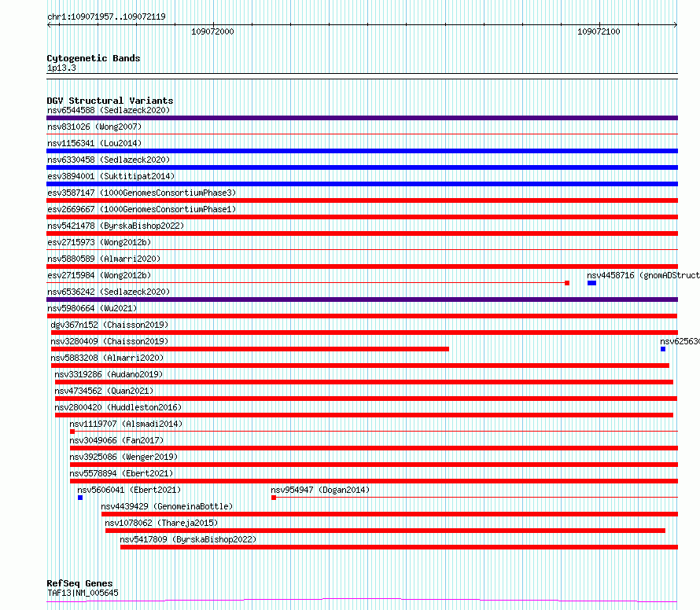Select the nsv6536242 (Sedlazeck2020) label

click(109, 292)
